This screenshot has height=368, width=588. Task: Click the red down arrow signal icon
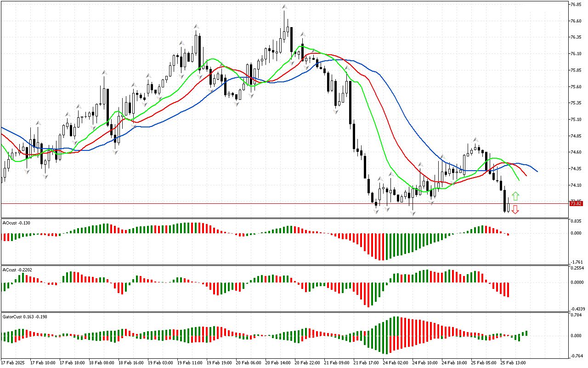click(515, 210)
